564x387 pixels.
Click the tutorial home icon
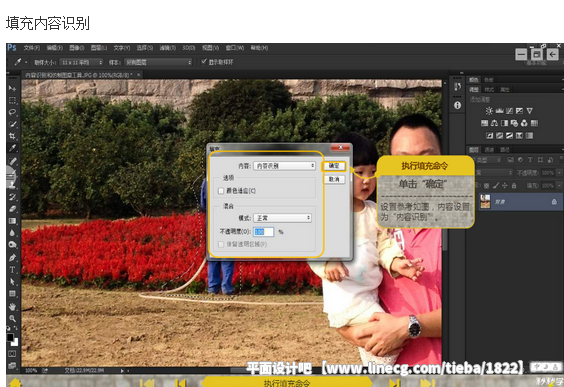[x=15, y=383]
